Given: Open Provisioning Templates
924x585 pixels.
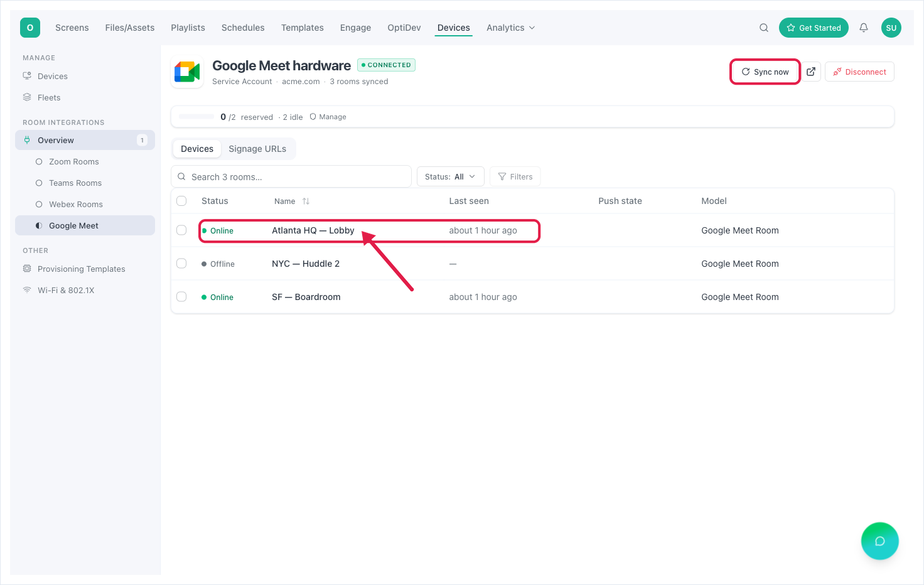Looking at the screenshot, I should pos(85,269).
